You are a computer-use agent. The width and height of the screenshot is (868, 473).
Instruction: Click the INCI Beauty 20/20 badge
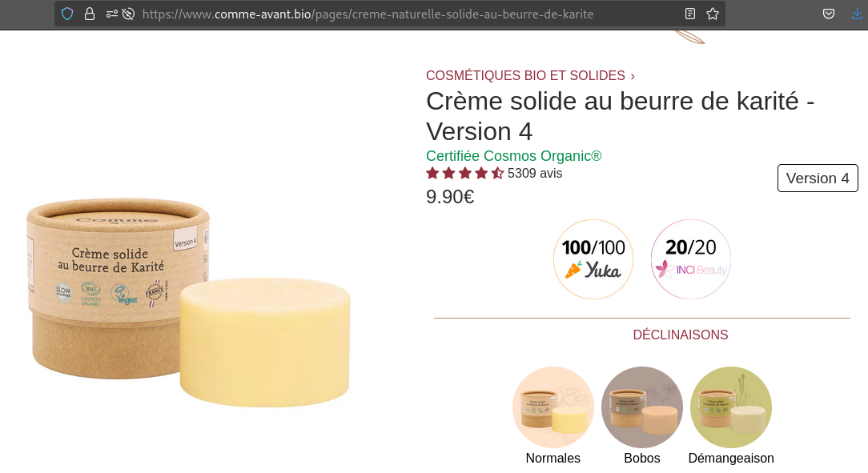point(690,259)
